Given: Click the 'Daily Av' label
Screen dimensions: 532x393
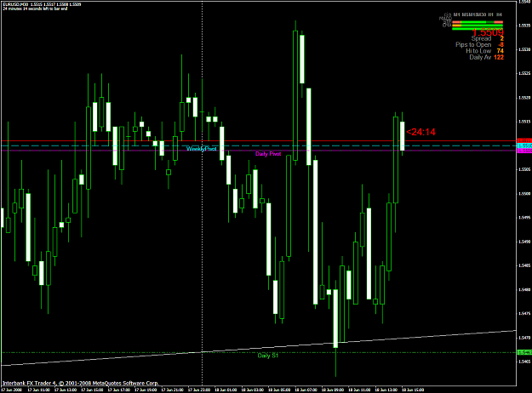Looking at the screenshot, I should (480, 57).
